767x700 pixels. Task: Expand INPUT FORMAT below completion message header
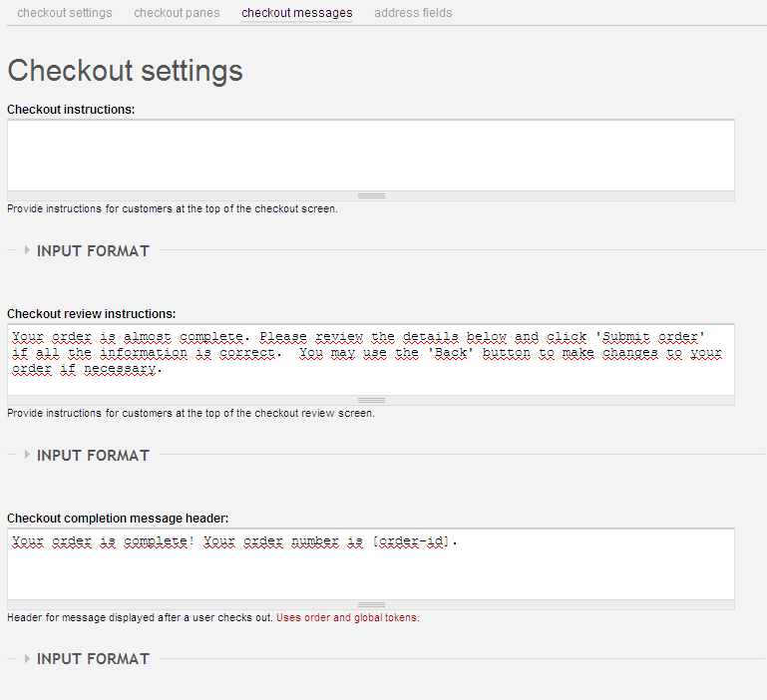(x=93, y=659)
